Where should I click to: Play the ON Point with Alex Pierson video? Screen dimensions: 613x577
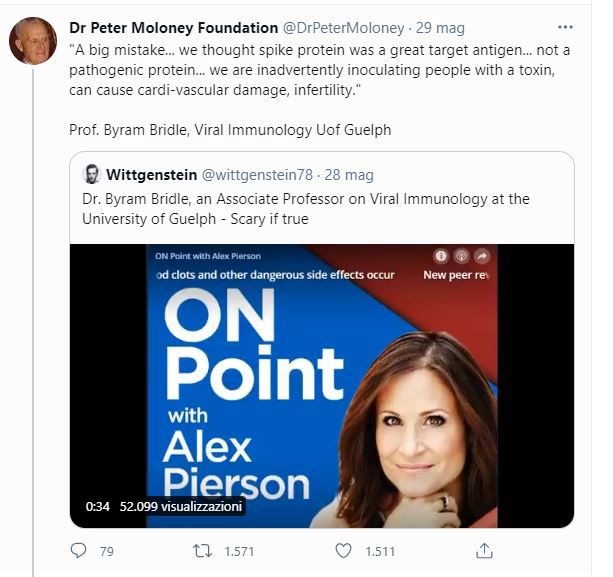pos(321,386)
